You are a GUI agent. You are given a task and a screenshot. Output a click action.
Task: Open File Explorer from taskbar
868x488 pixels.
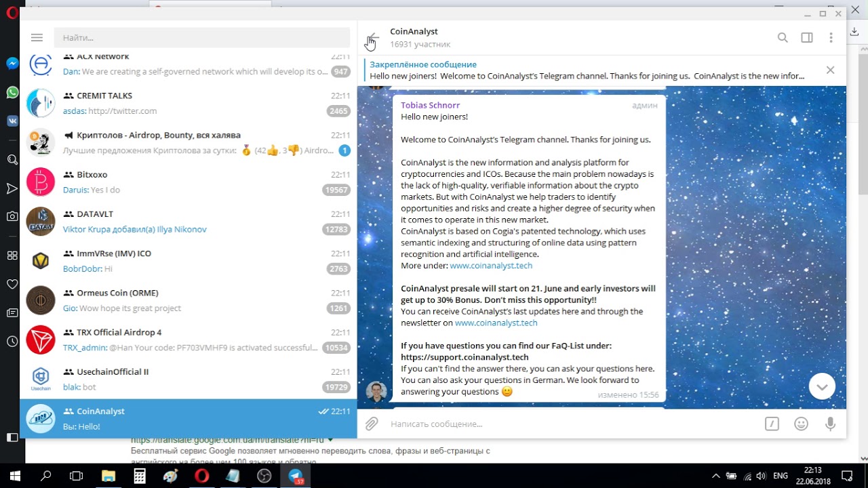(x=108, y=476)
